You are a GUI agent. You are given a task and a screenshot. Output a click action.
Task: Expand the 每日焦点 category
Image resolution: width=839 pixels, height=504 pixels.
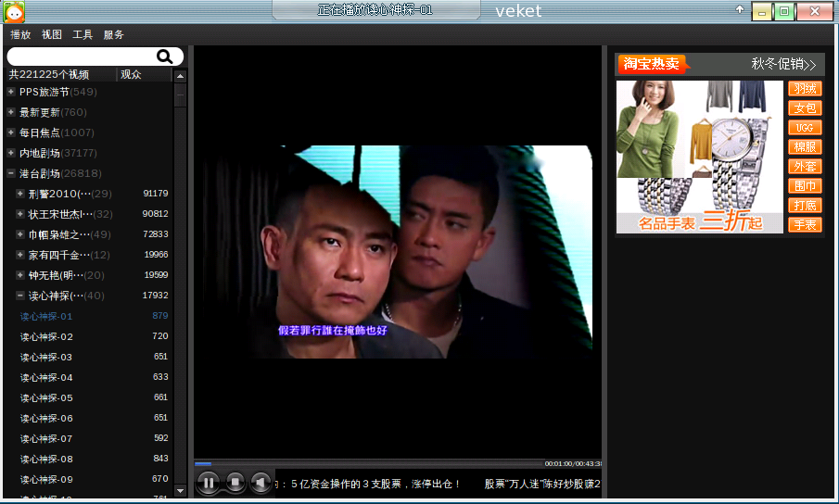tap(11, 132)
